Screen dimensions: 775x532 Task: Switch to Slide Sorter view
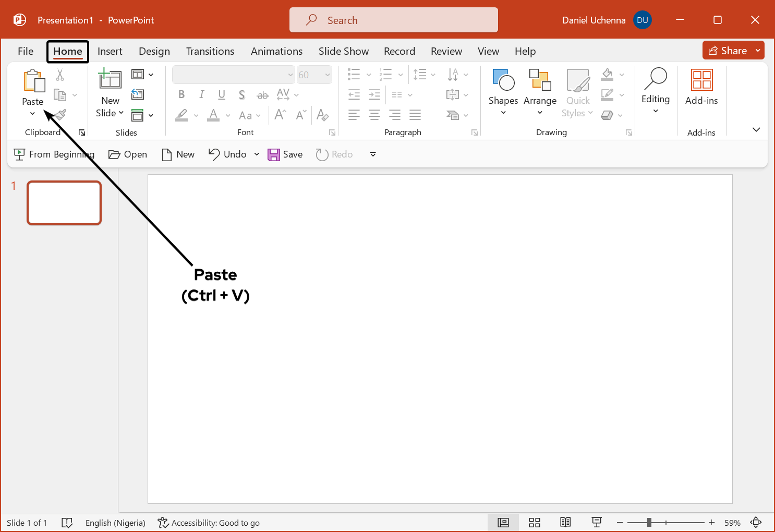pyautogui.click(x=534, y=523)
